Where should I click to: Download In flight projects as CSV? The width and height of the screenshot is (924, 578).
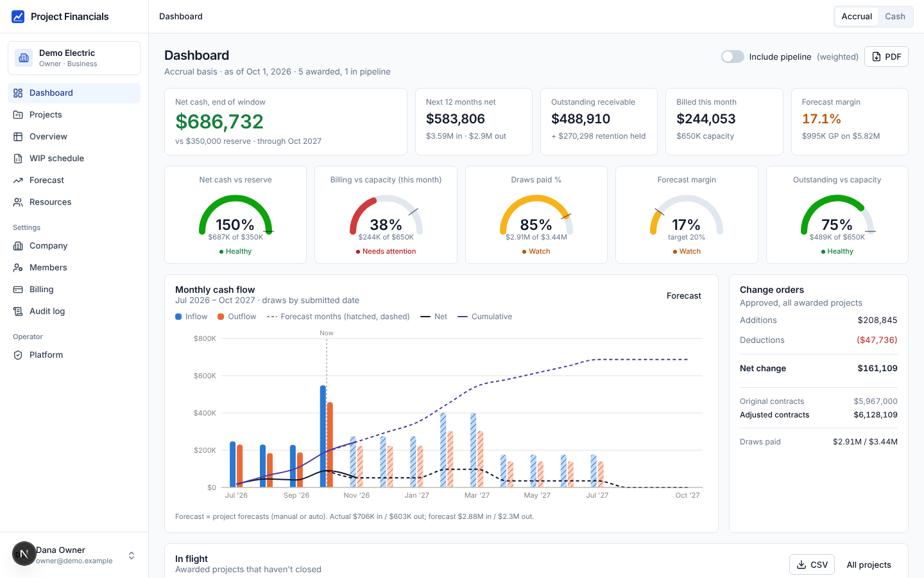(x=812, y=565)
